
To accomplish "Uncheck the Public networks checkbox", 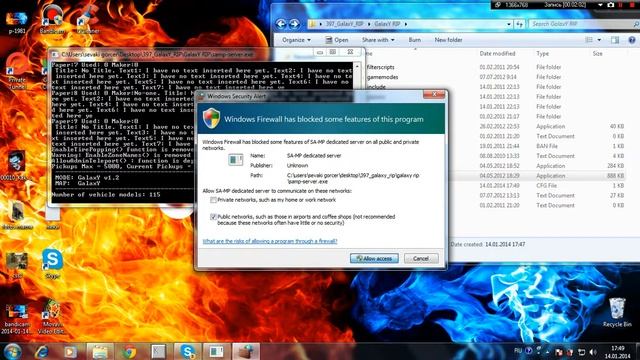I will point(213,217).
